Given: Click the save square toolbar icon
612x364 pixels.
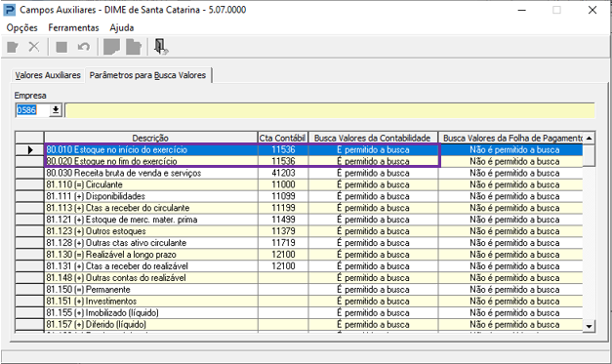Looking at the screenshot, I should 61,47.
